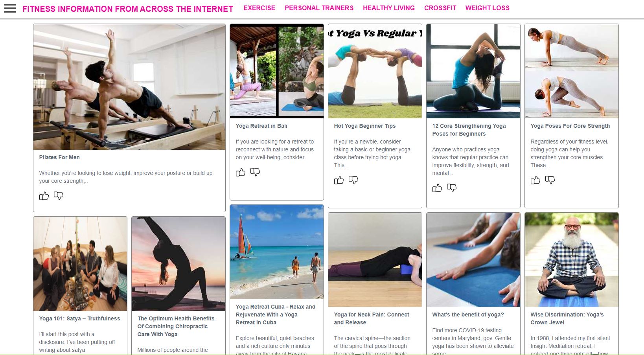Open the hamburger menu icon

[x=10, y=8]
